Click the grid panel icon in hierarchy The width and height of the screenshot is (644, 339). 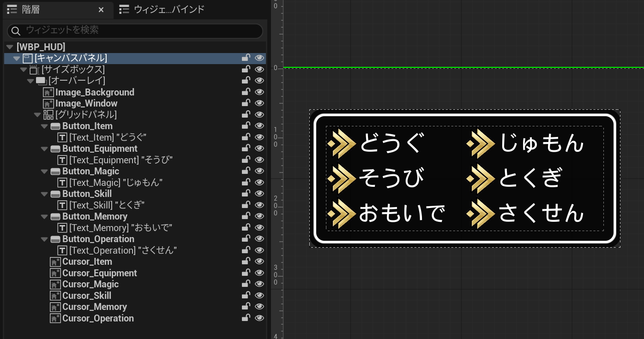click(x=48, y=115)
